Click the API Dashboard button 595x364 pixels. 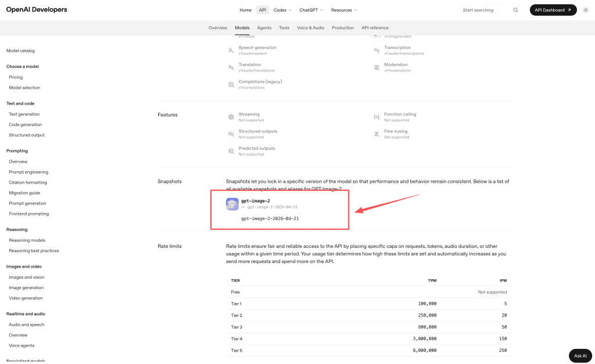553,10
